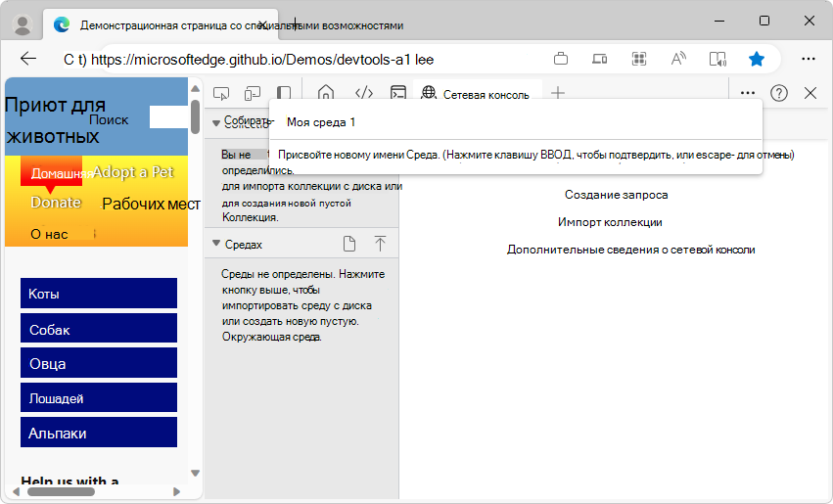Open the apps grid icon in address bar
833x504 pixels.
639,59
